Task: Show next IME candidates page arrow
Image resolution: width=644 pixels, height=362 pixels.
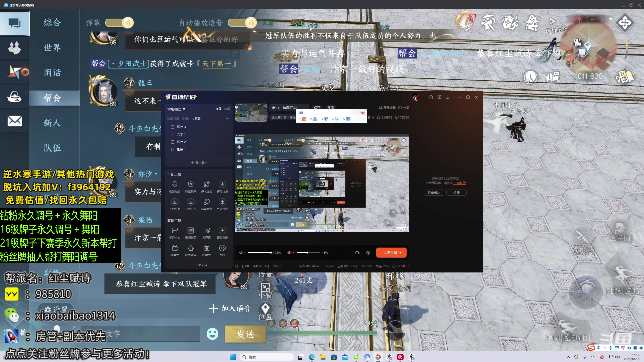Action: (359, 119)
